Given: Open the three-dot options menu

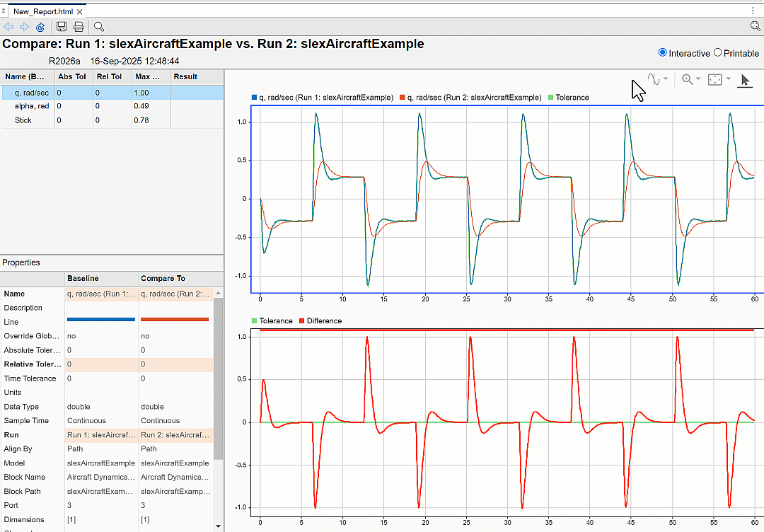Looking at the screenshot, I should coord(753,10).
